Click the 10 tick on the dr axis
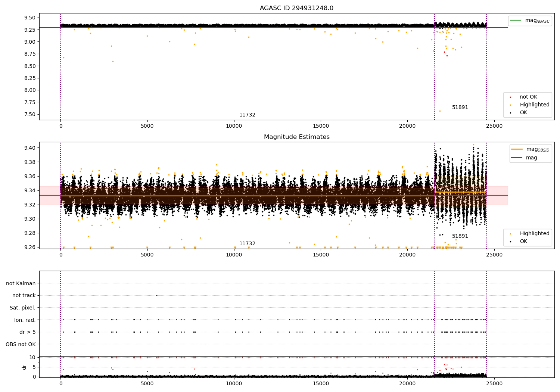This screenshot has width=560, height=392. 32,357
